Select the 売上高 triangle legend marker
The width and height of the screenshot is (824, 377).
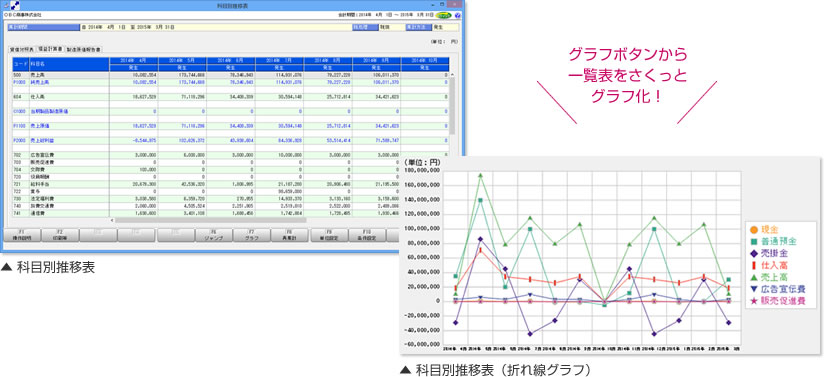(x=753, y=277)
